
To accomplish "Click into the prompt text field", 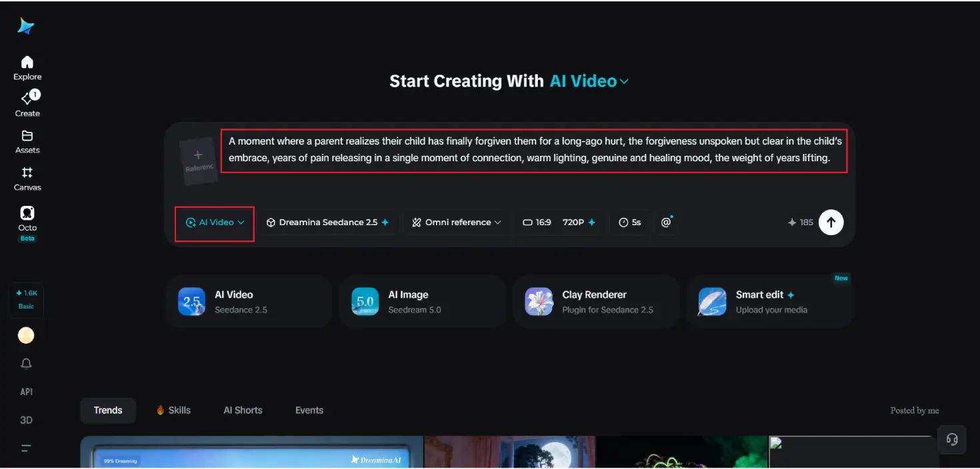I will pos(535,151).
